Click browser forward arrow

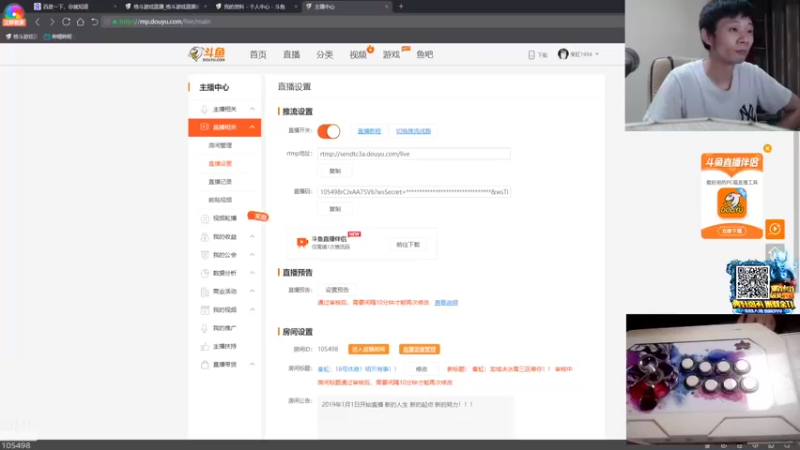point(52,22)
